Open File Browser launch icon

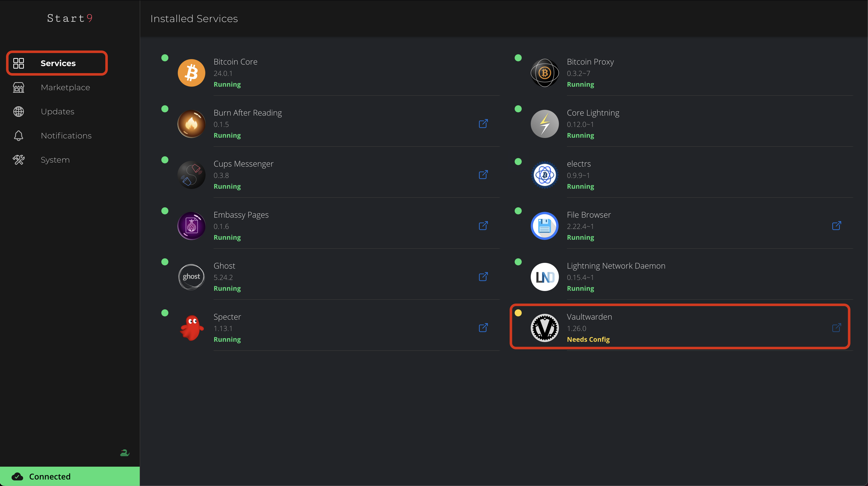tap(836, 225)
